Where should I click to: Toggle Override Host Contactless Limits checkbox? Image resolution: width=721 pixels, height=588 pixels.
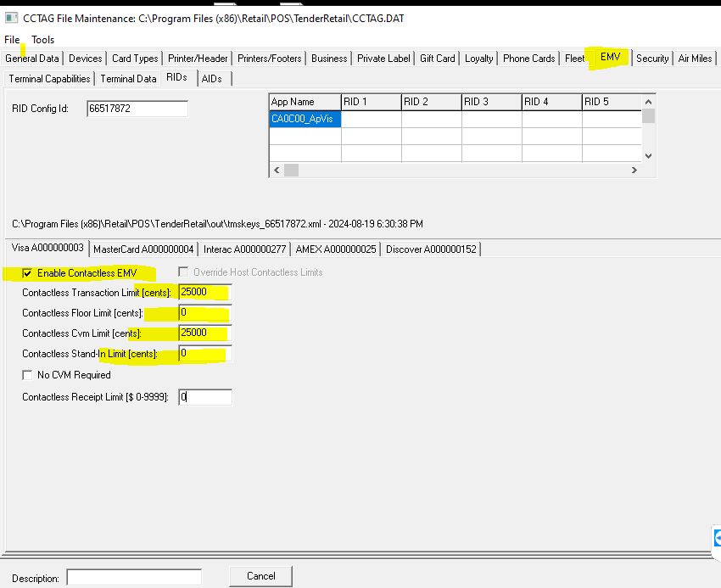click(x=183, y=272)
